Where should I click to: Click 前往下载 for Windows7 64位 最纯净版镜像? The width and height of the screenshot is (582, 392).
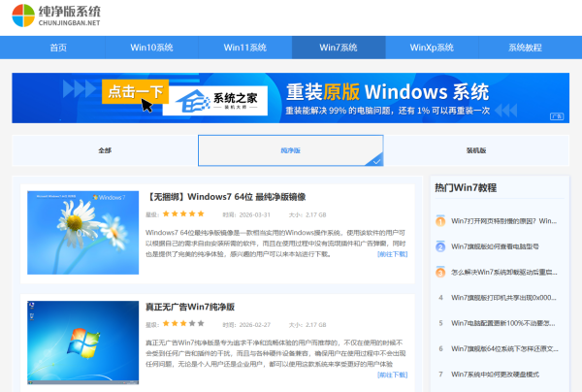392,254
